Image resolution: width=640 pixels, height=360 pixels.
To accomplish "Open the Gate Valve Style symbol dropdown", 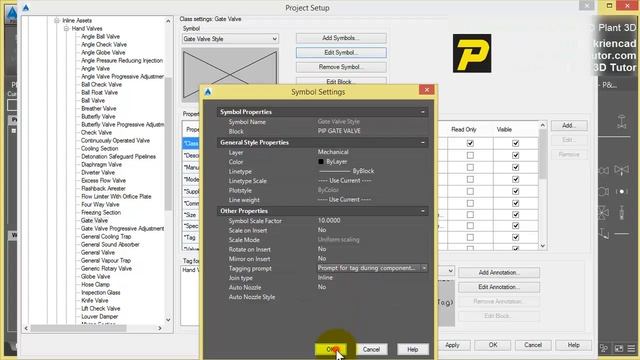I will point(275,39).
